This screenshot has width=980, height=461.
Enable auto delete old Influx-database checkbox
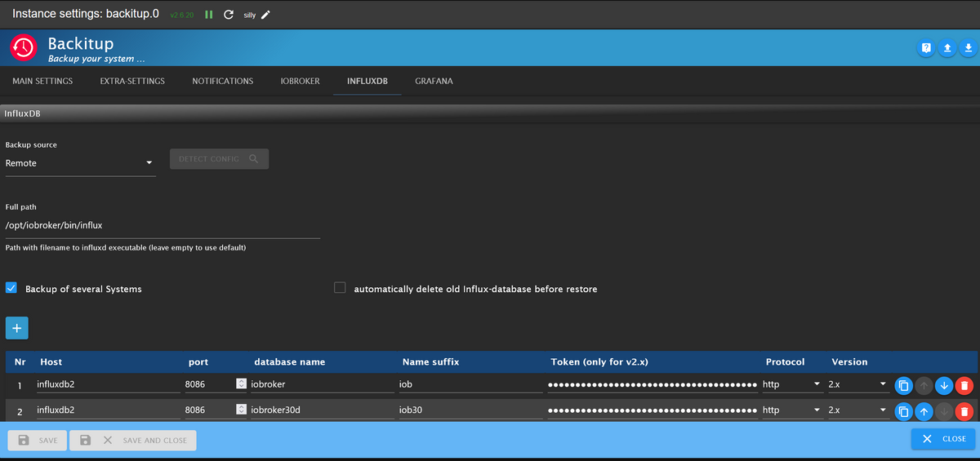[341, 288]
